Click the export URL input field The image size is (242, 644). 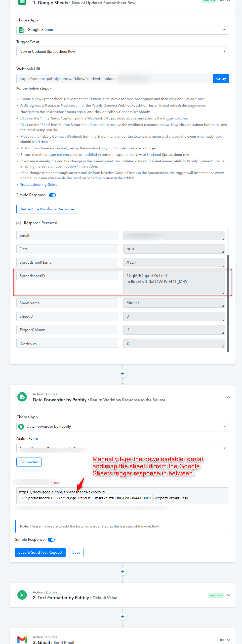point(123,495)
